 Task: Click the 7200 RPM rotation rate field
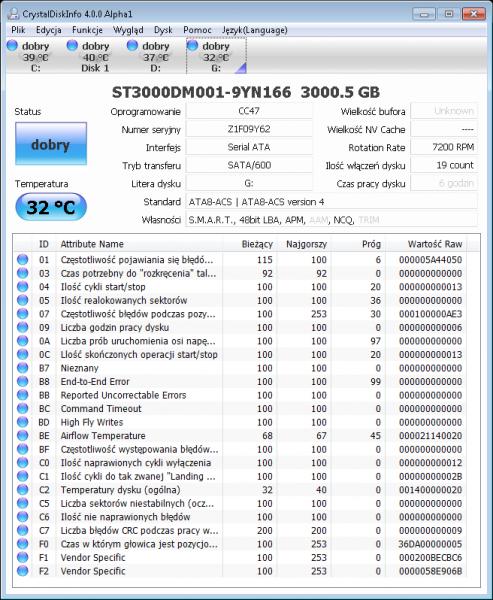(444, 147)
